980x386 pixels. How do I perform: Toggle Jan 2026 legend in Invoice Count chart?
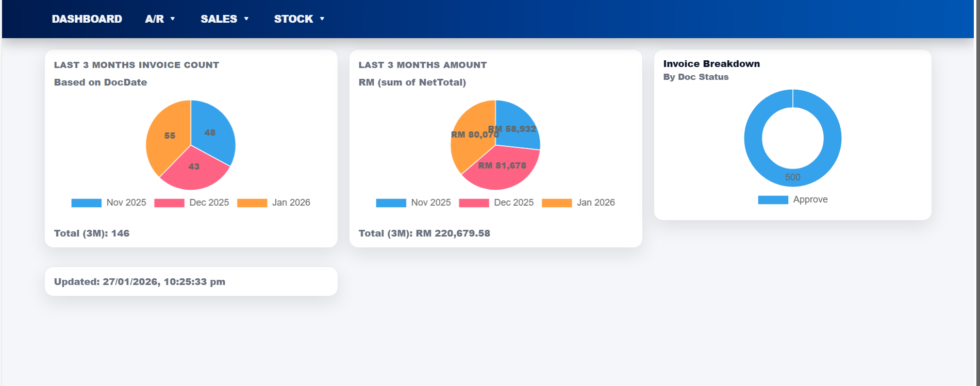(274, 203)
